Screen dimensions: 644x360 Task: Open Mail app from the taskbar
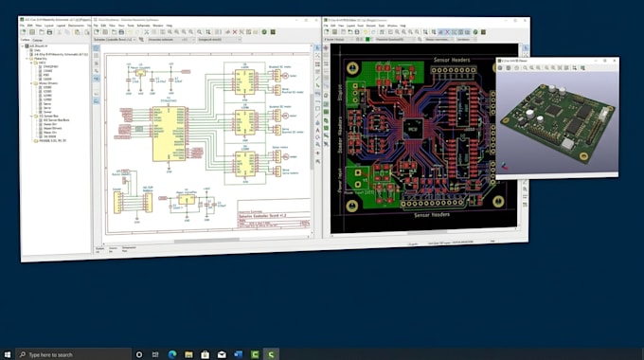[x=222, y=354]
